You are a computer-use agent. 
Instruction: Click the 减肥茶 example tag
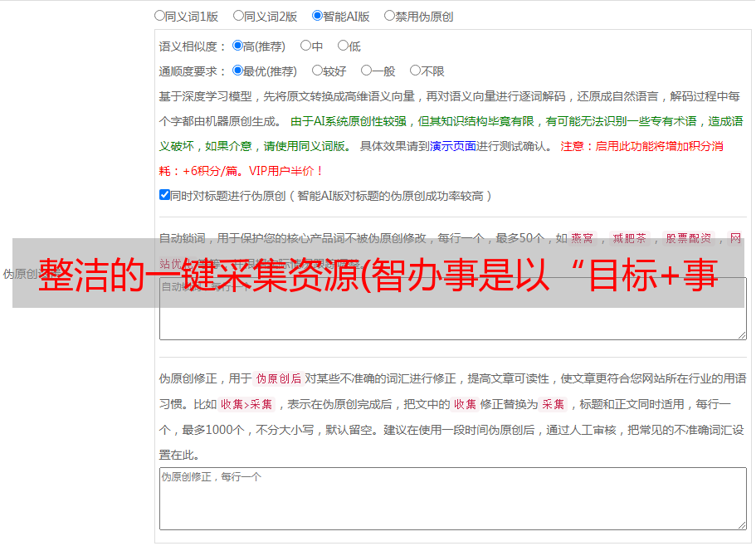pos(630,238)
